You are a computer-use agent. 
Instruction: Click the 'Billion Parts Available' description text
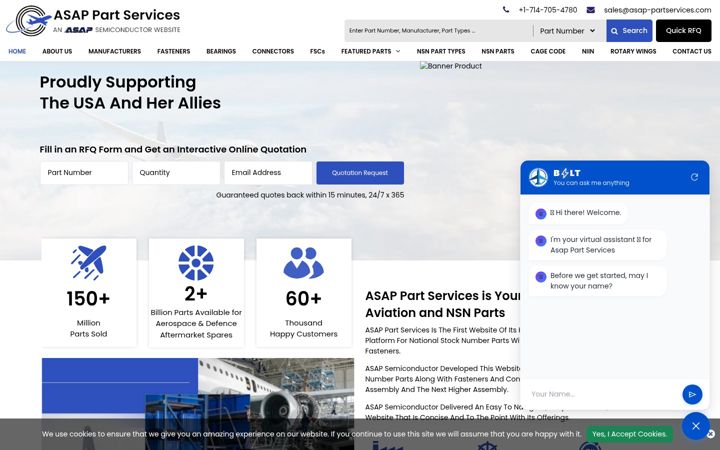tap(196, 324)
